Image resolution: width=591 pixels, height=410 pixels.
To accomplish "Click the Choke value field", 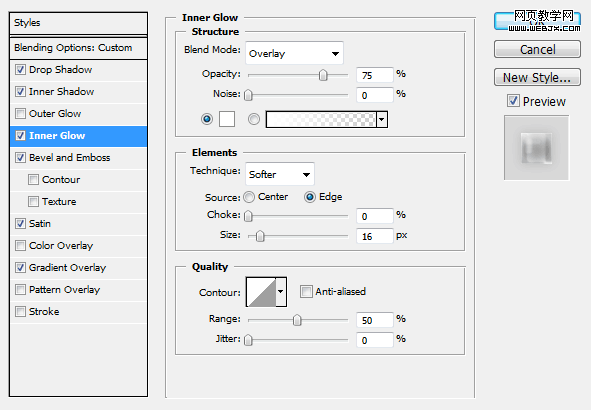I will click(375, 216).
